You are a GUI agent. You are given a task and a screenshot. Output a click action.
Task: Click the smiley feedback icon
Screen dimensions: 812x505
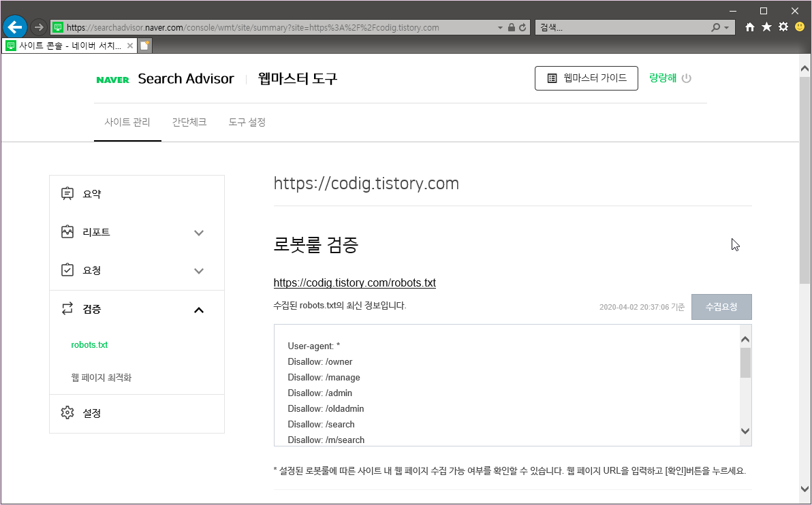800,27
